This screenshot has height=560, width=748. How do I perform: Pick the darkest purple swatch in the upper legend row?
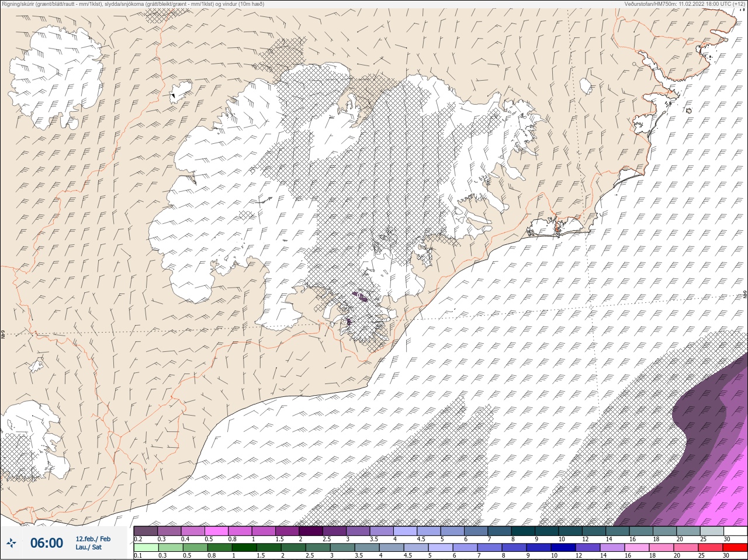tap(310, 531)
